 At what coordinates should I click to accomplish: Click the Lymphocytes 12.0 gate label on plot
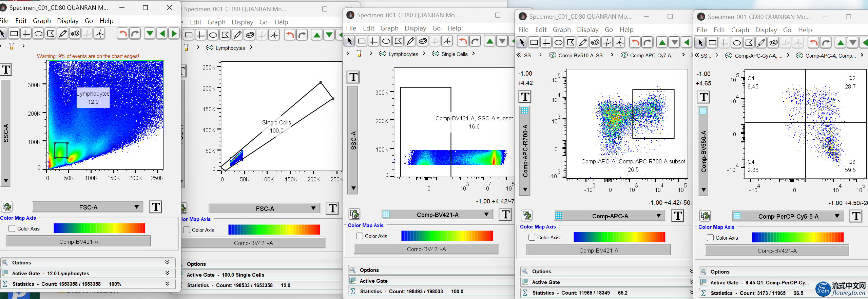click(x=93, y=98)
